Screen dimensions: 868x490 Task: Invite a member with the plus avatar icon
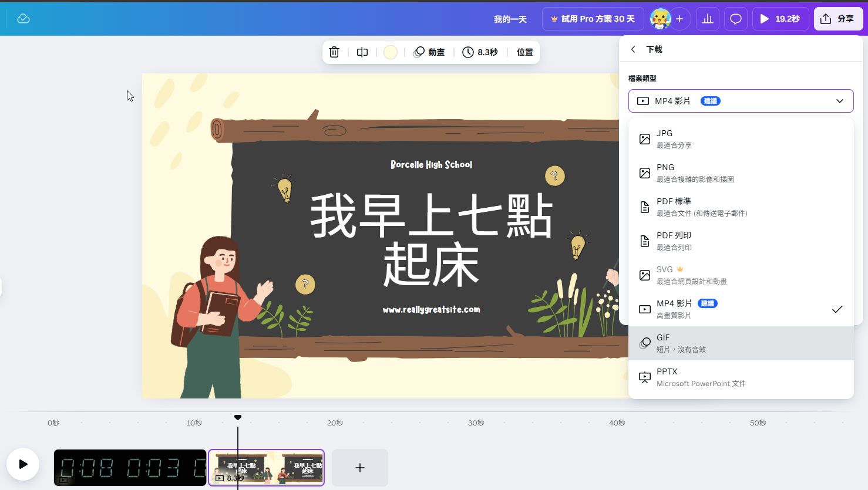point(679,18)
